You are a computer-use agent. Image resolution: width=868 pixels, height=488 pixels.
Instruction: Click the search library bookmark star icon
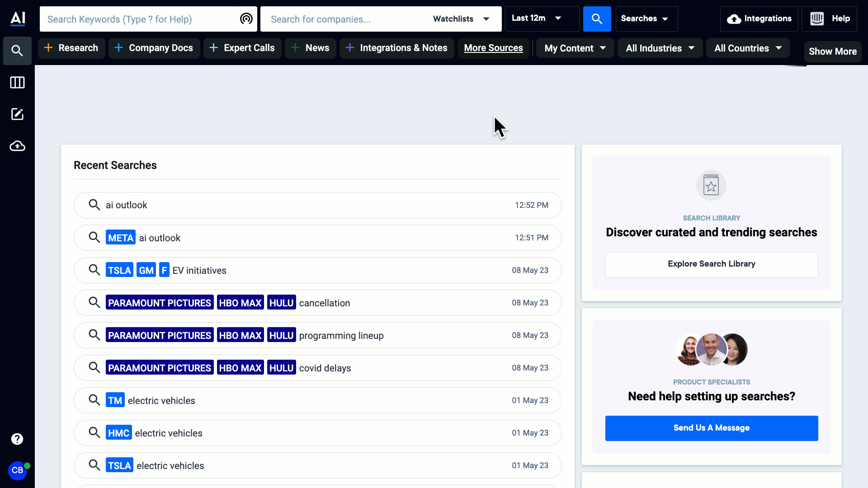711,185
